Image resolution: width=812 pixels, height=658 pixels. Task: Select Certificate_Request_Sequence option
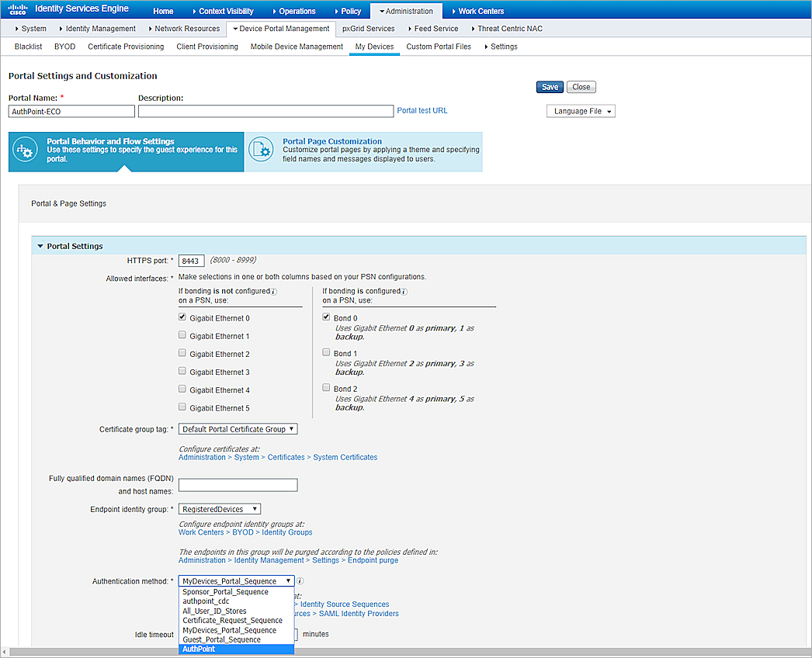click(x=236, y=620)
